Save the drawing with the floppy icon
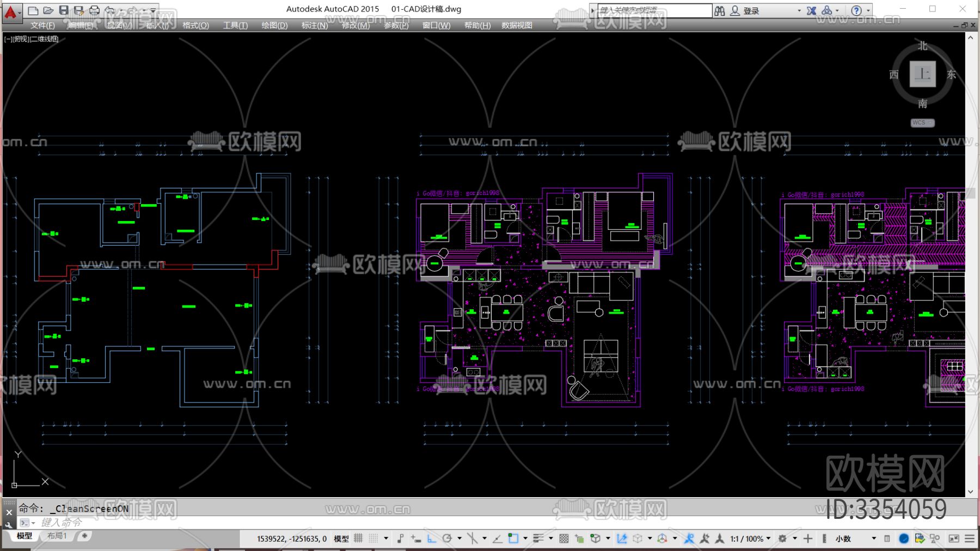The image size is (980, 551). (x=64, y=10)
